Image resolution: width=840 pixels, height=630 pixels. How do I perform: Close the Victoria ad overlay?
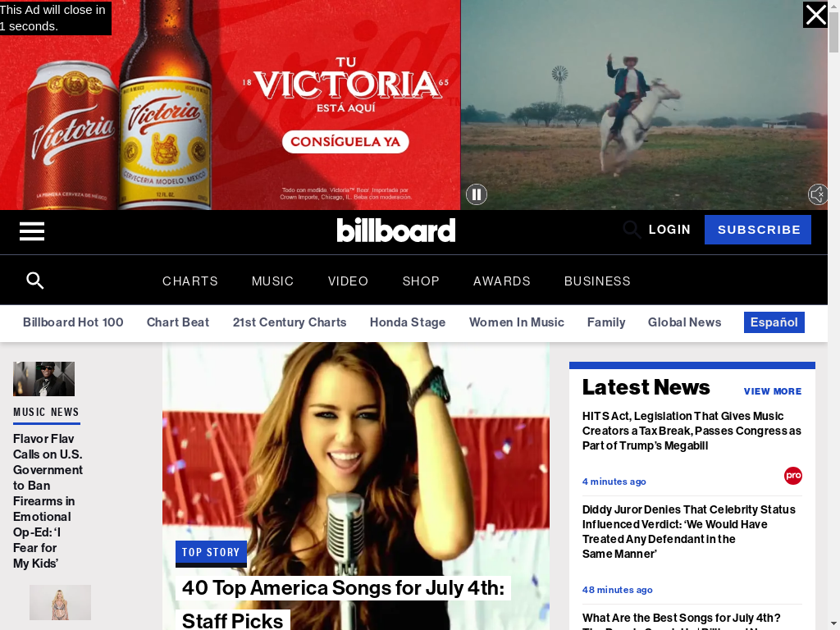pos(815,15)
